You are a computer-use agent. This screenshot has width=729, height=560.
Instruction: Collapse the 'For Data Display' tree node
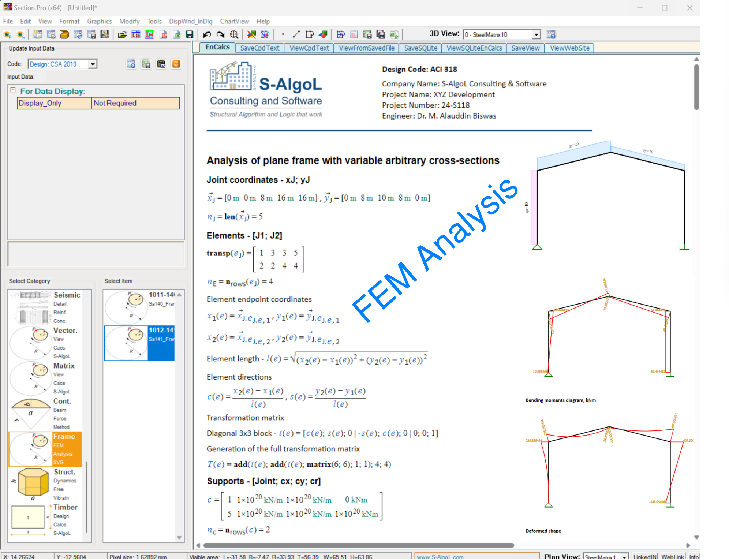[x=13, y=90]
